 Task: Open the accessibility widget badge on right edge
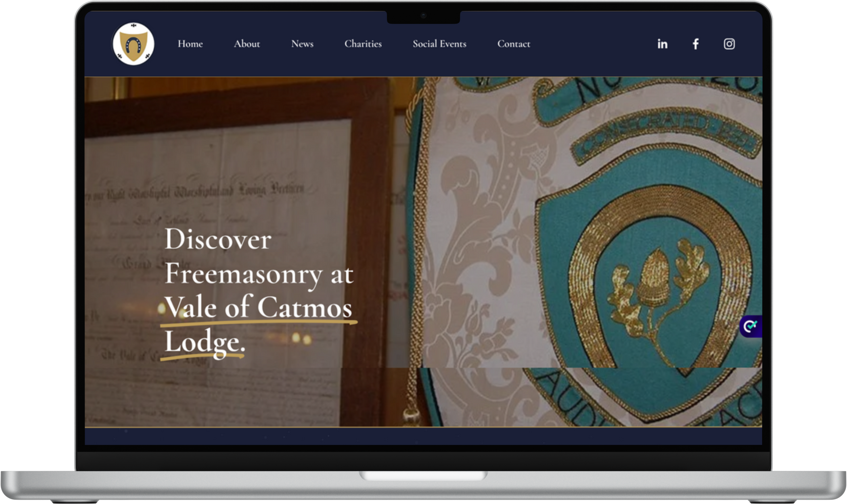tap(751, 327)
